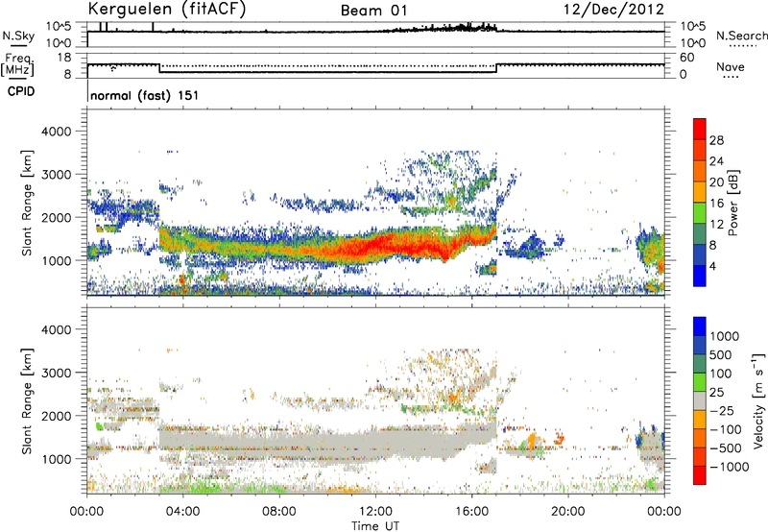Click the 'N.Sky' axis label
The image size is (768, 532).
(18, 36)
